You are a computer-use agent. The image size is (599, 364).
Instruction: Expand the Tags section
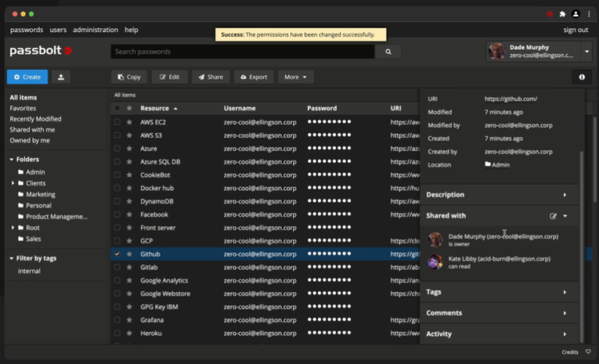pyautogui.click(x=499, y=292)
